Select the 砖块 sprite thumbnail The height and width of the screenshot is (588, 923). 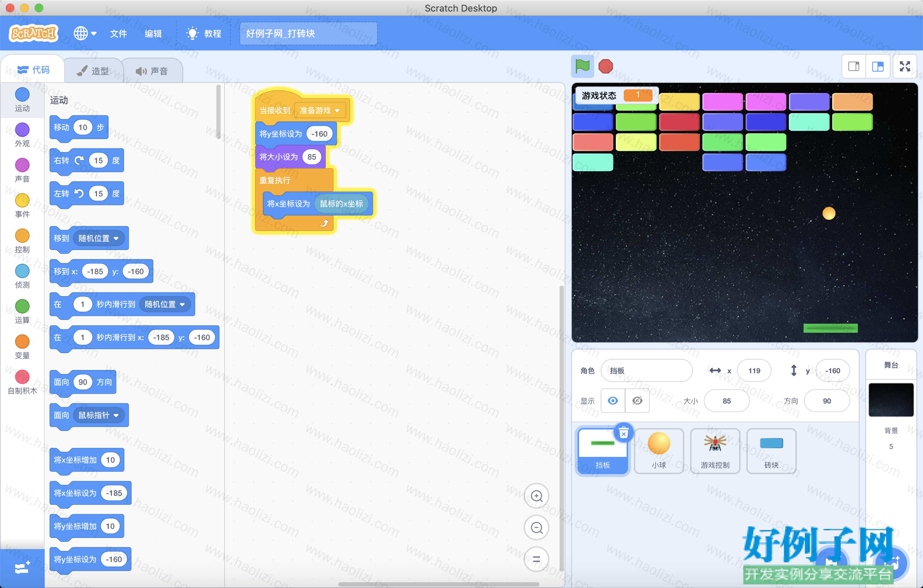point(771,451)
